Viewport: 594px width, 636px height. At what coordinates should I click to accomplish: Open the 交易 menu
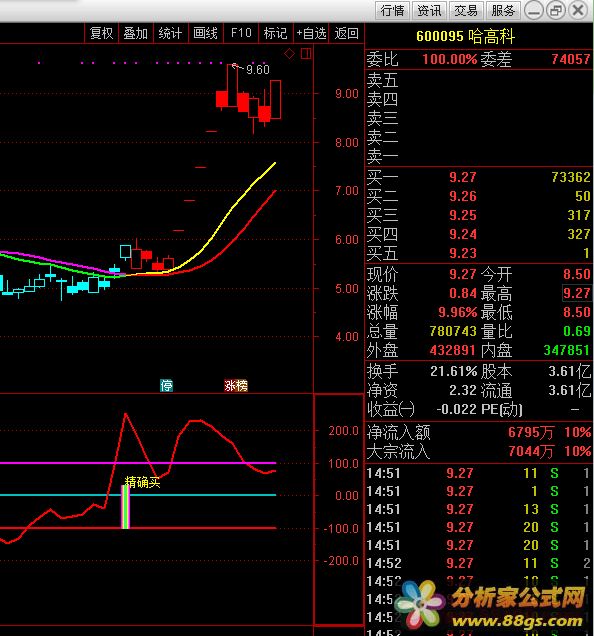465,10
